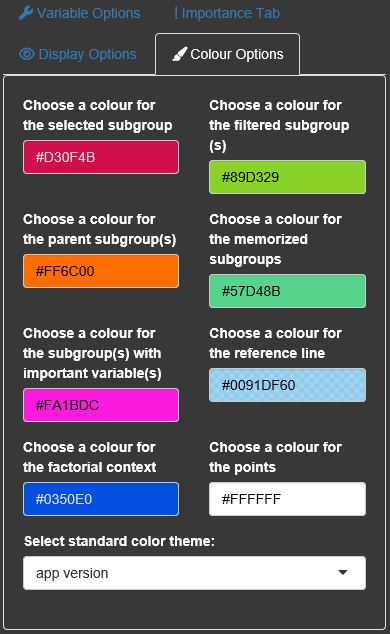Click the exclamation icon of Importance Tab
Viewport: 390px width, 634px height.
pyautogui.click(x=176, y=13)
